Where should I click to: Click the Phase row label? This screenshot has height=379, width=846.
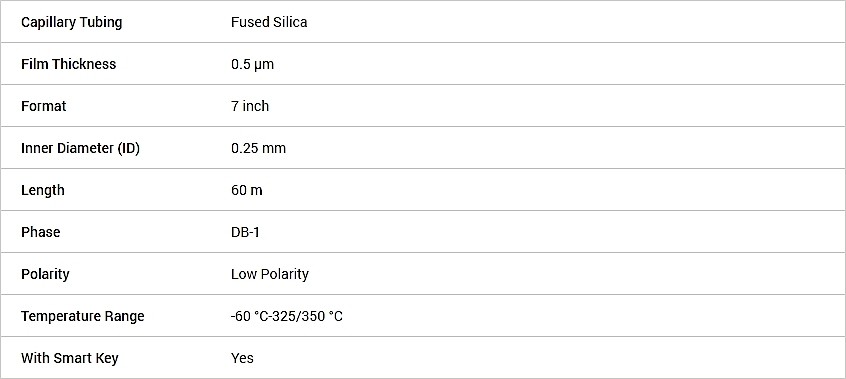click(x=40, y=232)
